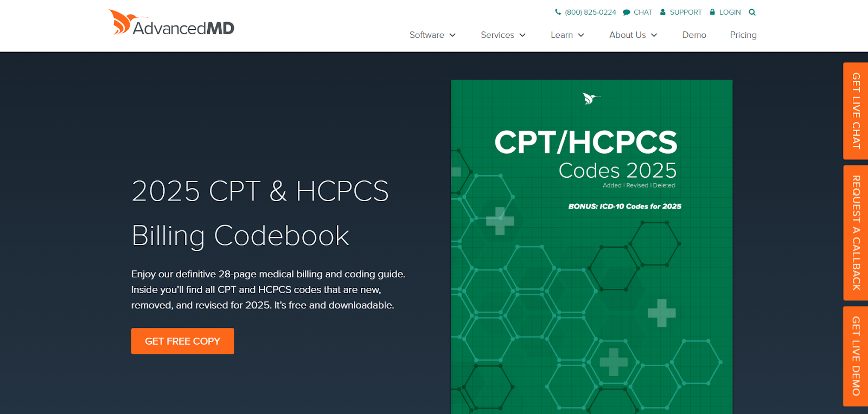Click the GET FREE COPY button
Image resolution: width=868 pixels, height=414 pixels.
[183, 341]
